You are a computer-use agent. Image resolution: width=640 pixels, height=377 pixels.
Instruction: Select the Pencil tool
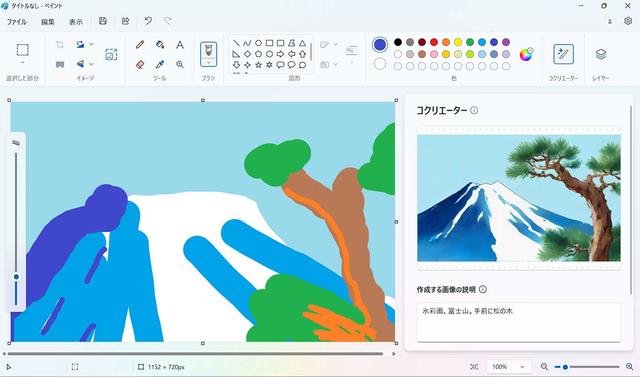coord(140,44)
